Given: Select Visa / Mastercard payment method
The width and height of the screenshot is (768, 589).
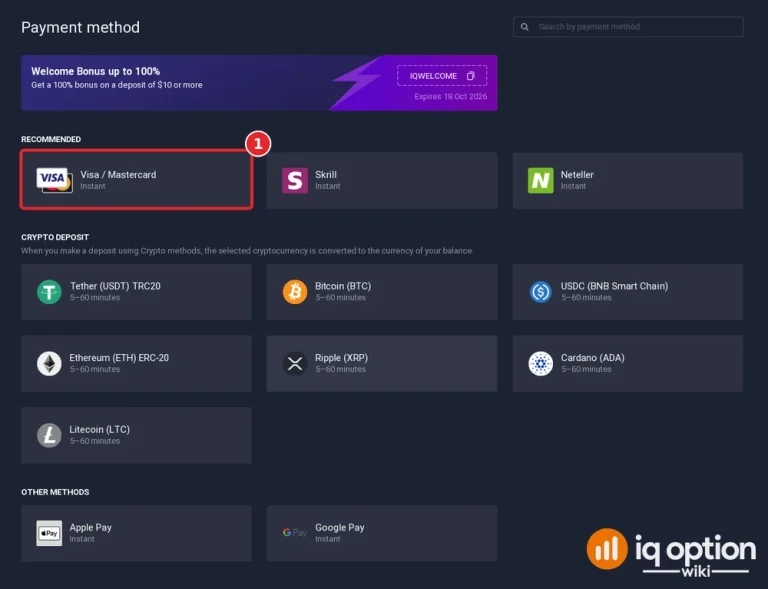Looking at the screenshot, I should [x=136, y=180].
